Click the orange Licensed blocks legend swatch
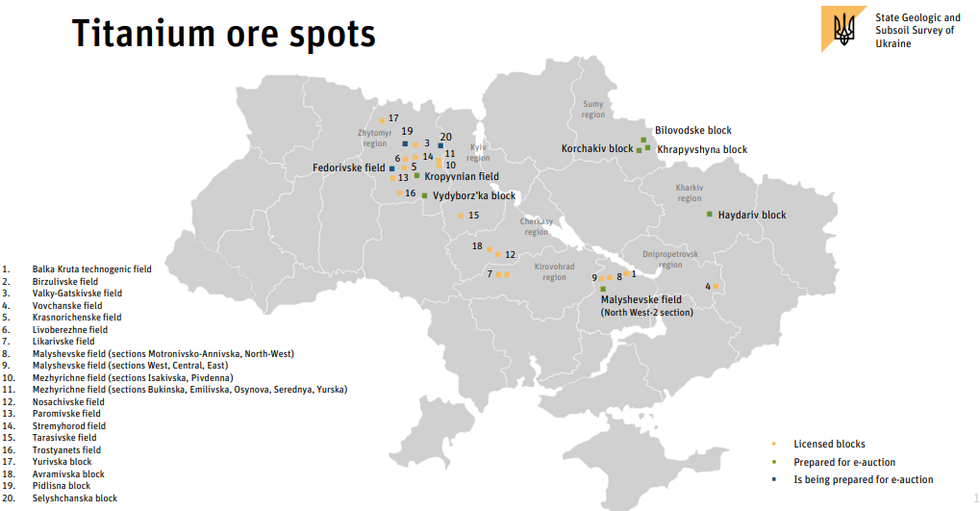The width and height of the screenshot is (980, 511). (x=774, y=444)
